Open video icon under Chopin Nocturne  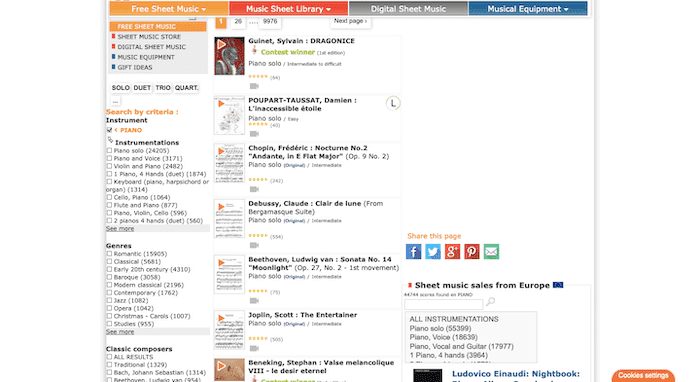click(x=254, y=189)
